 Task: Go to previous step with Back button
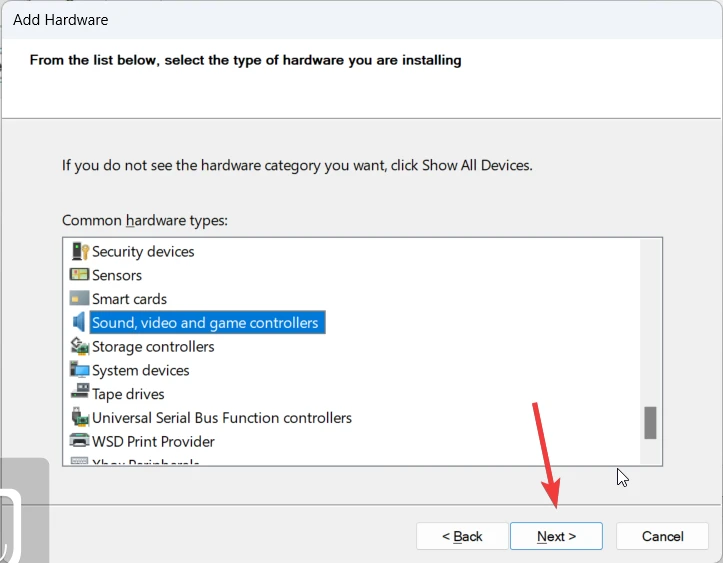click(462, 536)
